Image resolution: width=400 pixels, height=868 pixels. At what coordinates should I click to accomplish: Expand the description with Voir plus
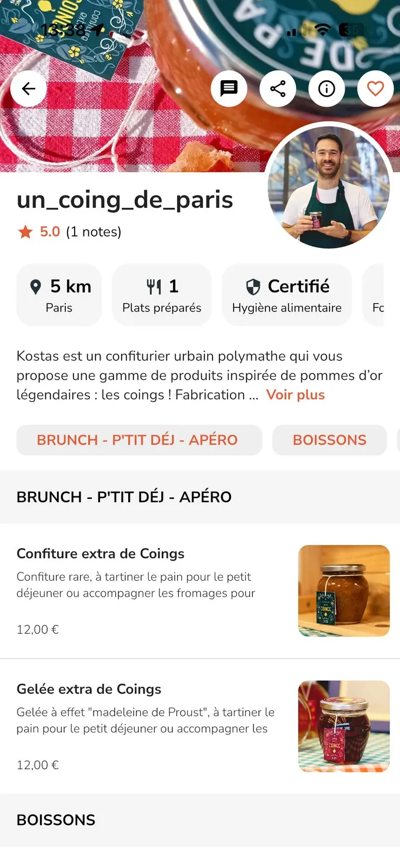(x=296, y=395)
